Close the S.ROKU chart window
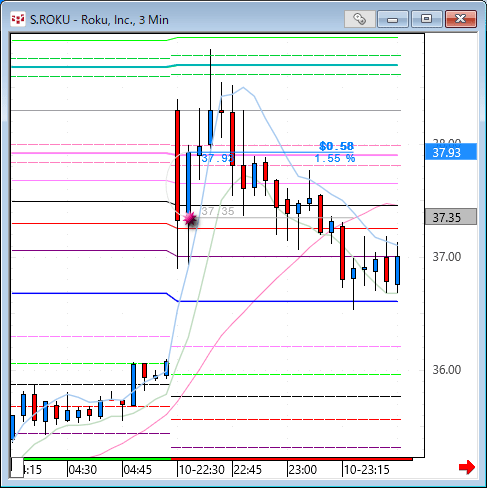 pos(461,19)
